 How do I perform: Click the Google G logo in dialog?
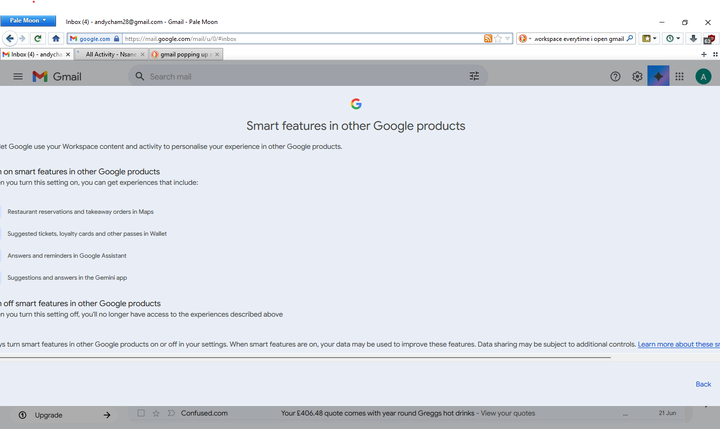pos(356,104)
